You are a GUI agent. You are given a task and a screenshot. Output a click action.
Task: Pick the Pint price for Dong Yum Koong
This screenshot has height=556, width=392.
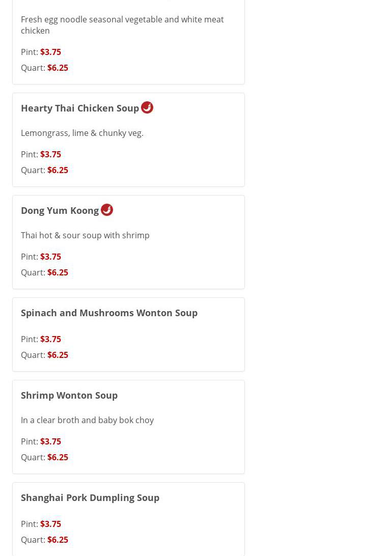pos(50,257)
